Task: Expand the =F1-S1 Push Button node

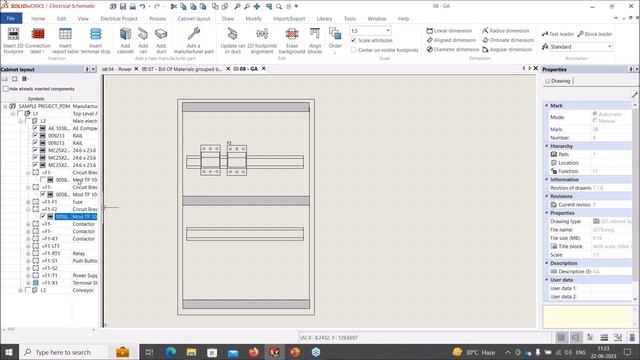Action: 28,261
